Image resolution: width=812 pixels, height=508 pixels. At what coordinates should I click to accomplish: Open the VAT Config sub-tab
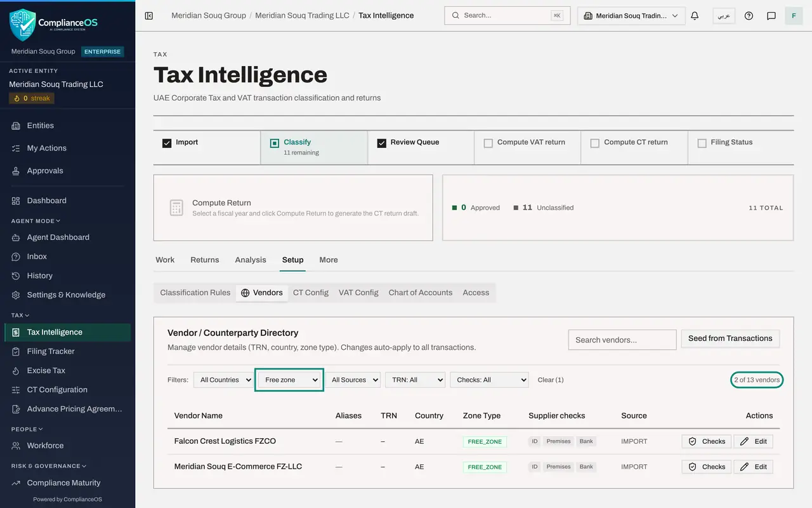(358, 293)
